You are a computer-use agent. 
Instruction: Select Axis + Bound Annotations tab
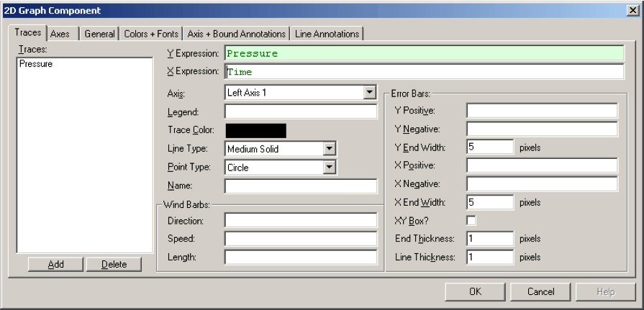click(x=237, y=34)
